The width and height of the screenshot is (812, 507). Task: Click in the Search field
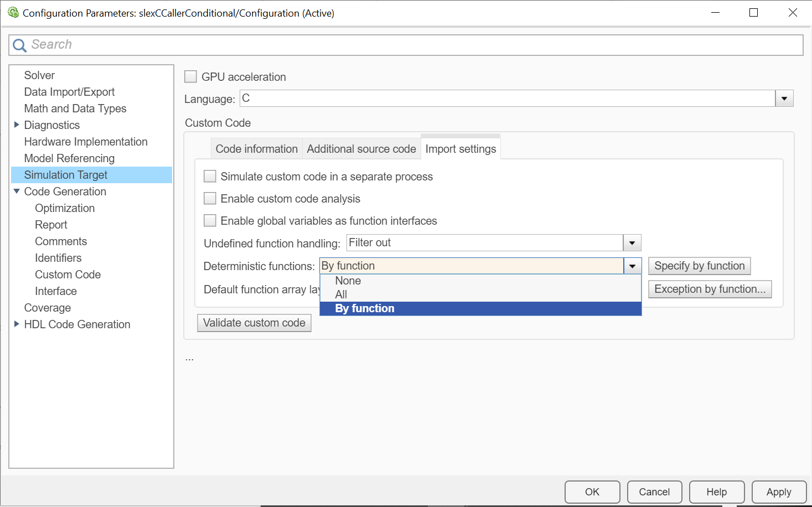[410, 45]
